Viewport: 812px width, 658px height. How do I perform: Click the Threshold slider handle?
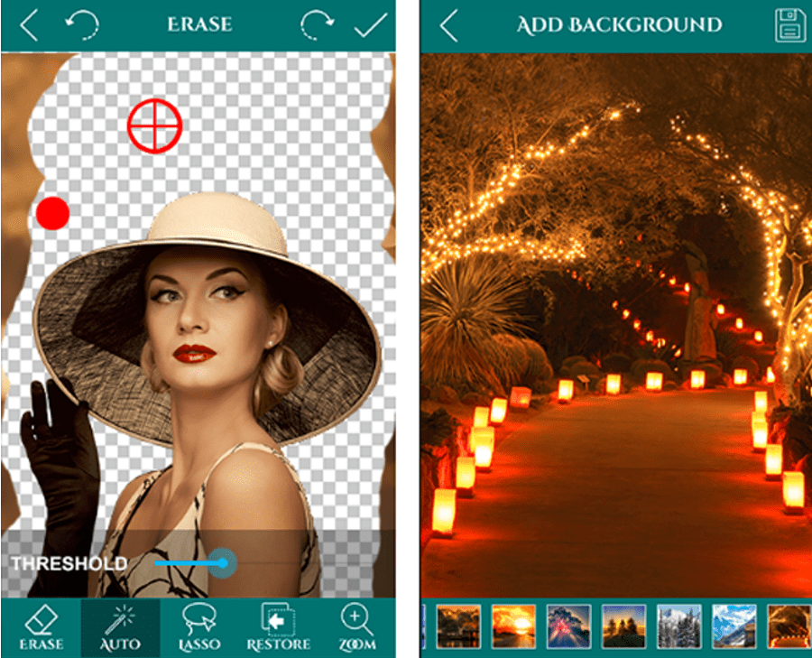[223, 562]
